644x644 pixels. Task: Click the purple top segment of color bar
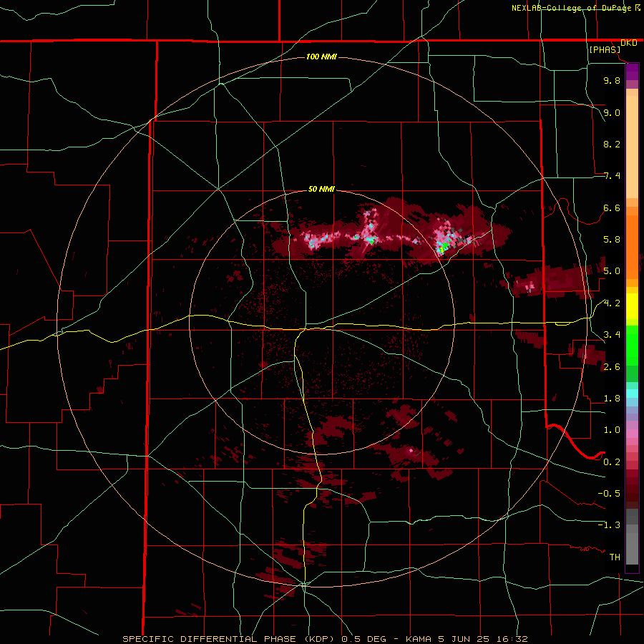(632, 72)
